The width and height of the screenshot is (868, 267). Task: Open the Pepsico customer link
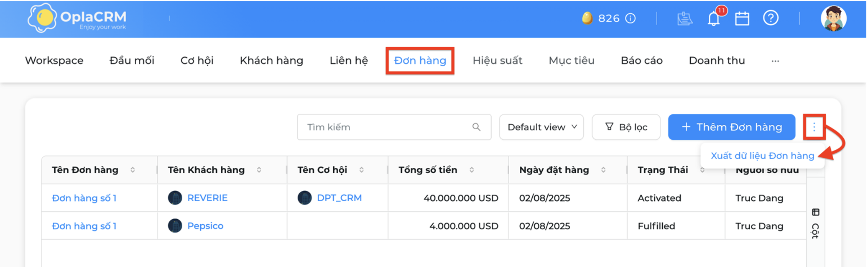click(x=205, y=226)
